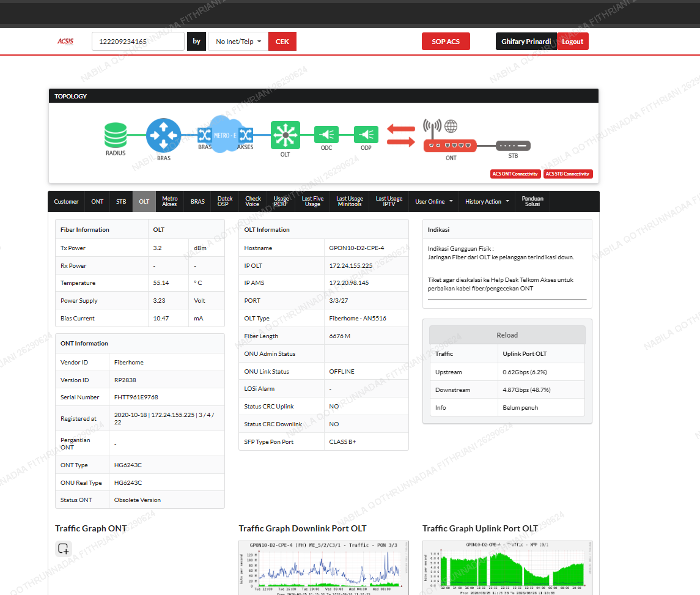
Task: Click the Downstream value 4.87Gbps (48.7%)
Action: coord(526,390)
